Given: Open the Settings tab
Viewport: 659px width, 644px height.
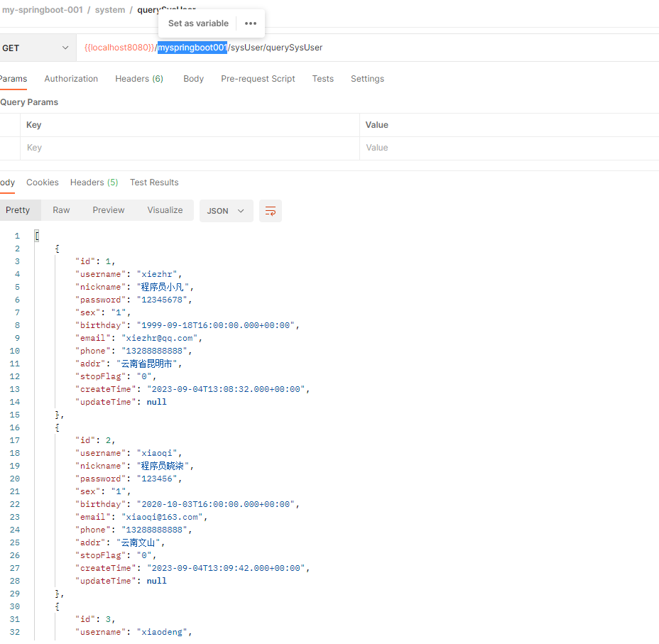Looking at the screenshot, I should [x=367, y=79].
